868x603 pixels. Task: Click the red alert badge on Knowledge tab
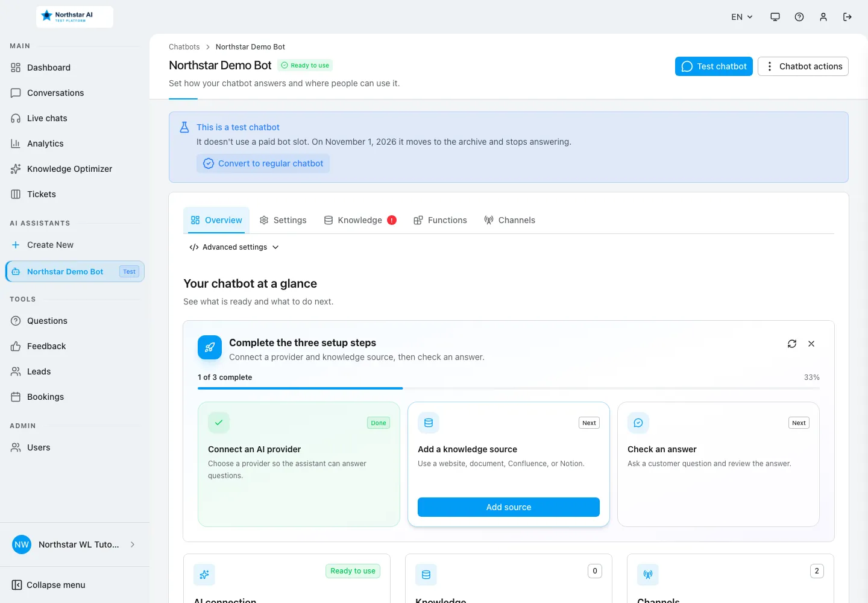tap(392, 220)
